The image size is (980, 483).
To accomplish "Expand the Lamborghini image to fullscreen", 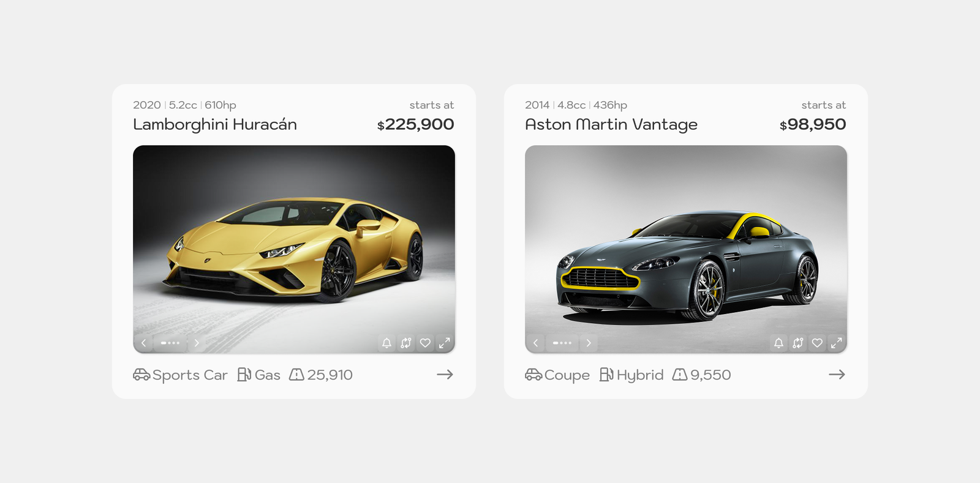I will [x=445, y=343].
